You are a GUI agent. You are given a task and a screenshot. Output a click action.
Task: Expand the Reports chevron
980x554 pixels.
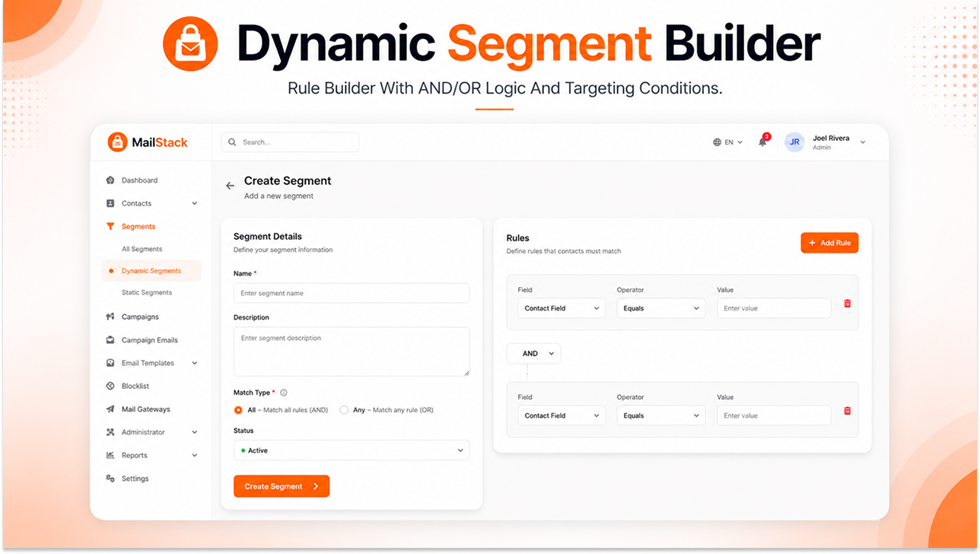pos(195,455)
